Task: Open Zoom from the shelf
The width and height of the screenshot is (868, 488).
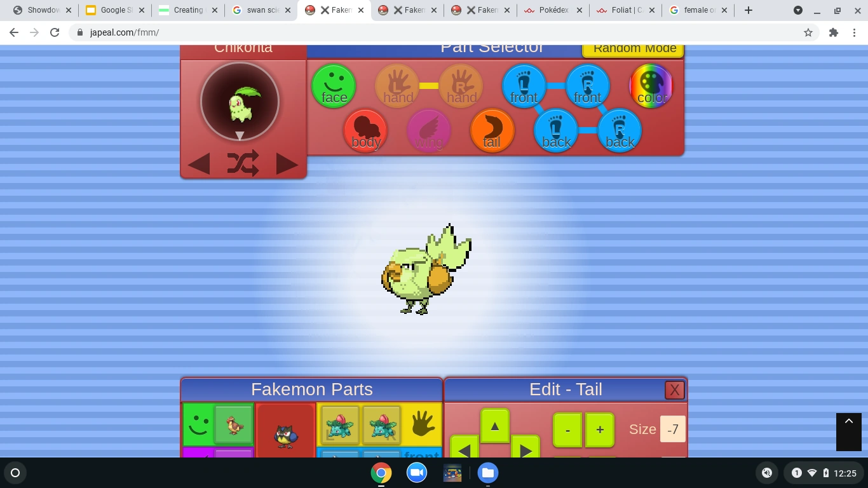Action: tap(417, 473)
